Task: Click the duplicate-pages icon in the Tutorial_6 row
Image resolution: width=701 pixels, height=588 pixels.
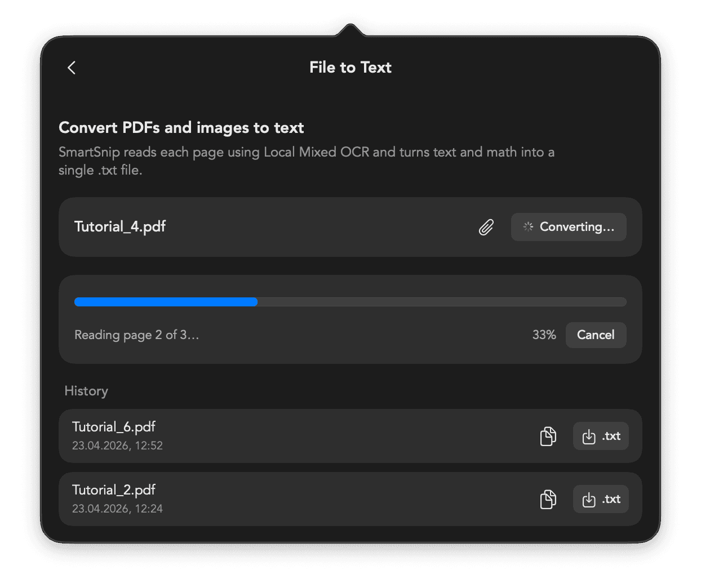Action: pyautogui.click(x=548, y=436)
